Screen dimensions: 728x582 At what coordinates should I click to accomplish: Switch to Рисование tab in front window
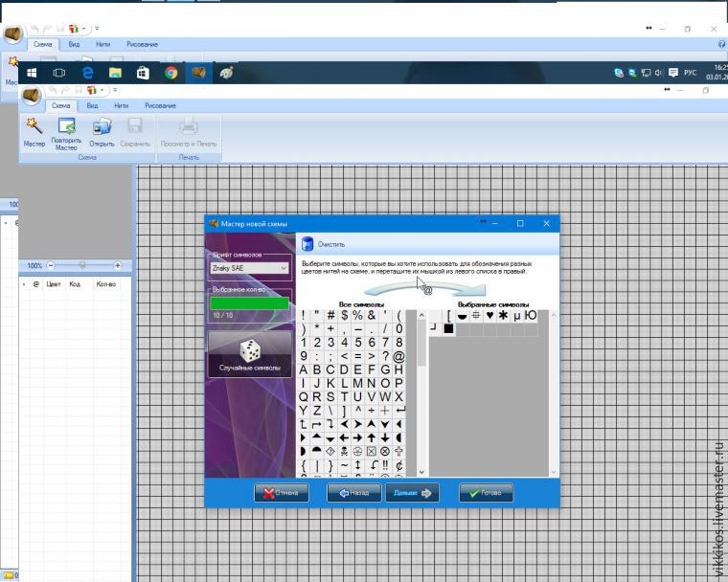pyautogui.click(x=160, y=106)
